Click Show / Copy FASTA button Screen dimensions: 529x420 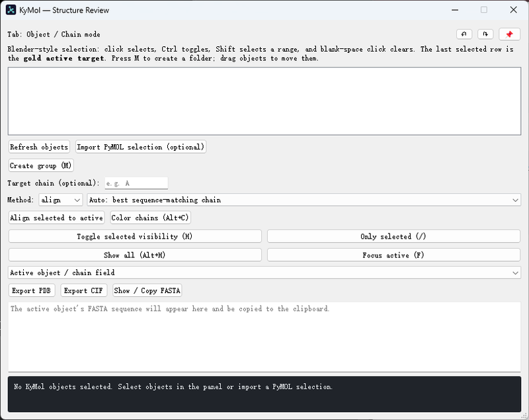coord(147,290)
